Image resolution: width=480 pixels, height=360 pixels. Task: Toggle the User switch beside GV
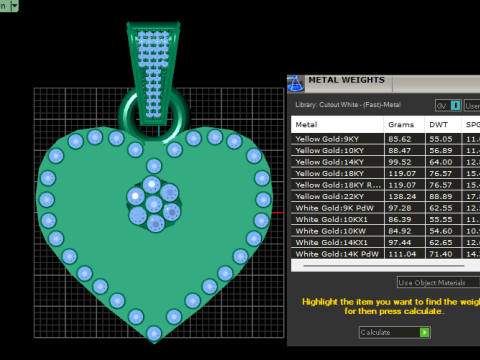point(472,106)
